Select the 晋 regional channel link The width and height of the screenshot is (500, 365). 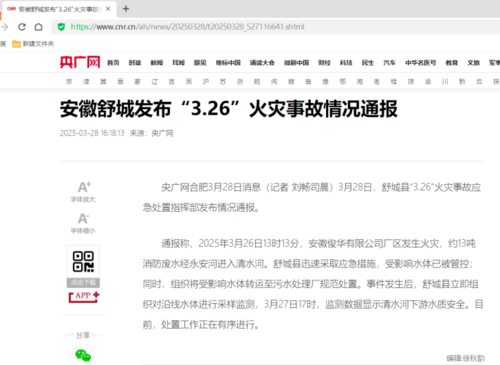click(x=120, y=82)
